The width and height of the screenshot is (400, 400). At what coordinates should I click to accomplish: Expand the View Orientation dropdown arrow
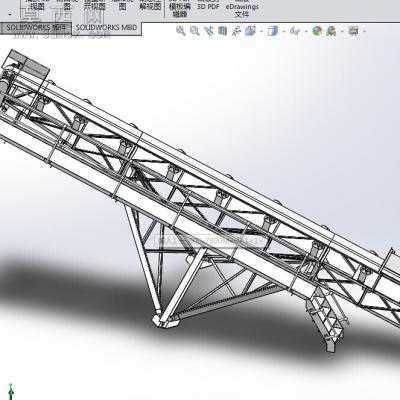tap(261, 32)
